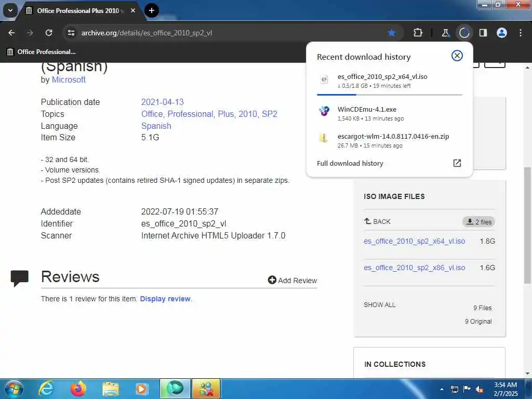Open the extensions puzzle icon

(x=418, y=33)
